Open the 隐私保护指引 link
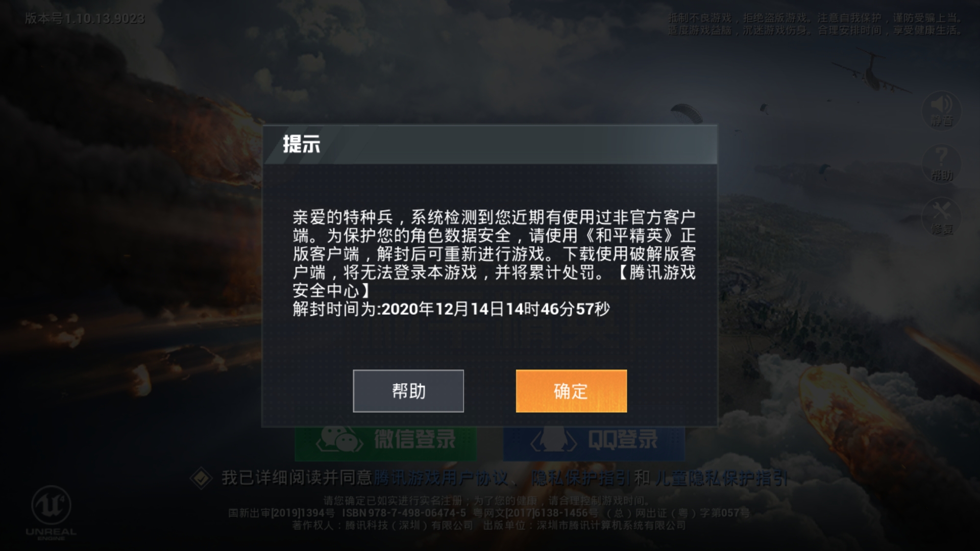The height and width of the screenshot is (551, 980). [580, 478]
